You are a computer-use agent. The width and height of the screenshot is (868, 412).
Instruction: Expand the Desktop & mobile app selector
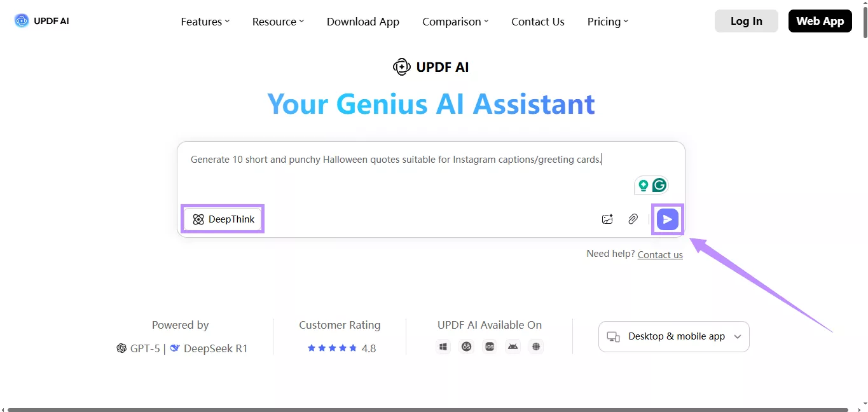[x=673, y=336]
